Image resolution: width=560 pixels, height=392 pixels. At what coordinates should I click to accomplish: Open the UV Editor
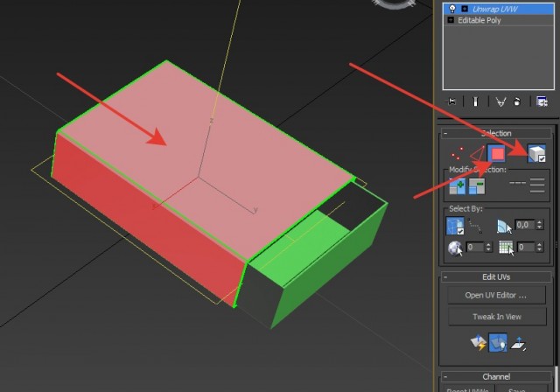point(496,295)
